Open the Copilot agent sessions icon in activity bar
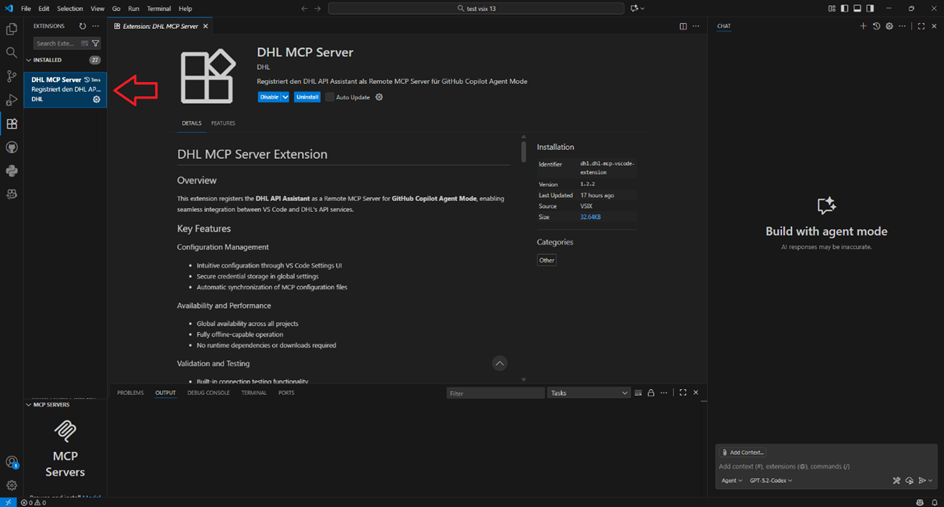This screenshot has width=944, height=507. tap(11, 194)
